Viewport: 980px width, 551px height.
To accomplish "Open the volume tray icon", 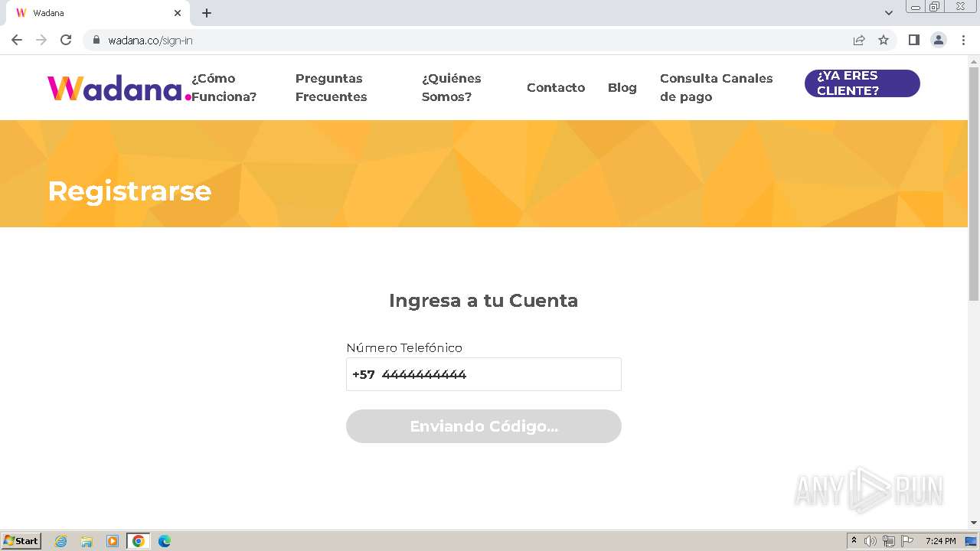I will [871, 541].
